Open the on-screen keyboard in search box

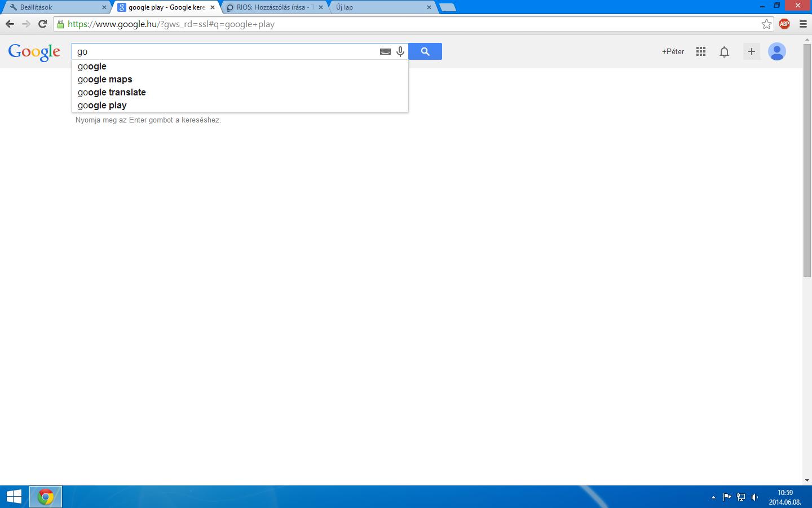385,51
